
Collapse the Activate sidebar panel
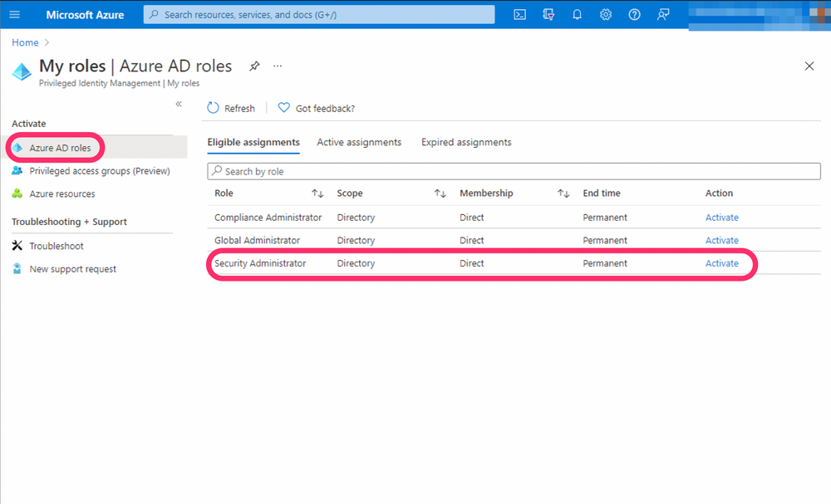click(178, 104)
